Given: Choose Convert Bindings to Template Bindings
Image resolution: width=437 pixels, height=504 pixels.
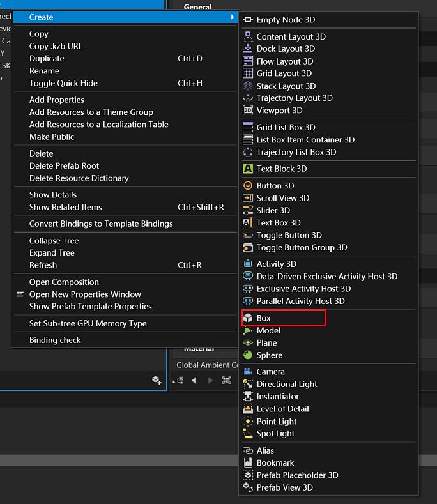Looking at the screenshot, I should (101, 224).
